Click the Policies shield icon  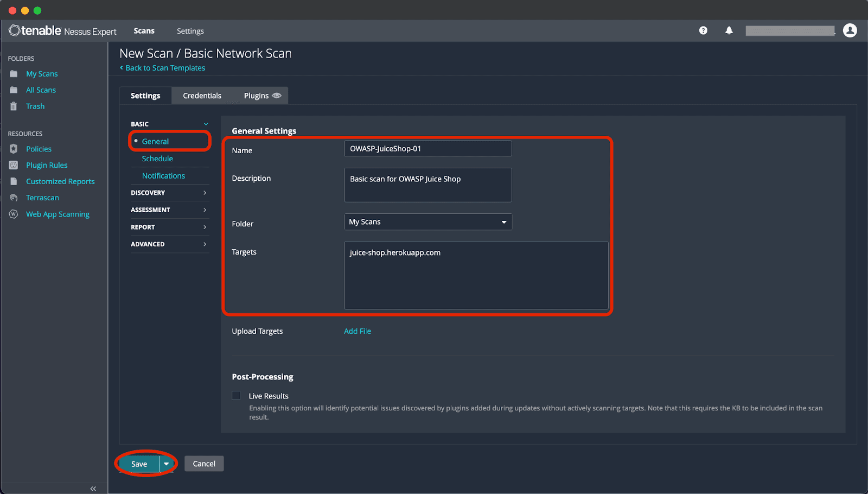click(x=14, y=149)
